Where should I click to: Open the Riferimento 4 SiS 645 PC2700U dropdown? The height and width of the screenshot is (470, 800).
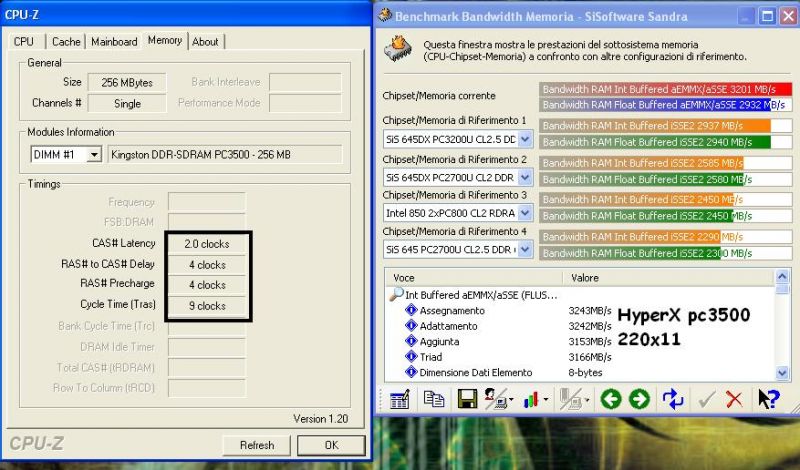pos(525,249)
